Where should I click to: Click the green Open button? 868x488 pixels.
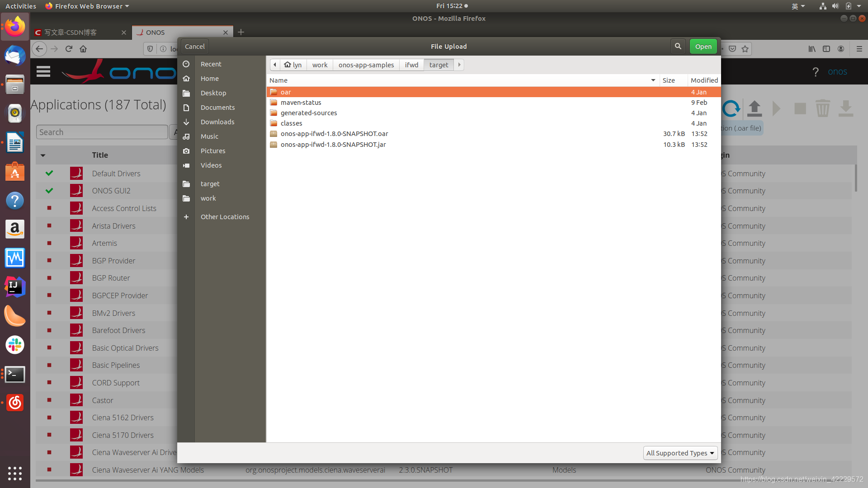pyautogui.click(x=703, y=46)
